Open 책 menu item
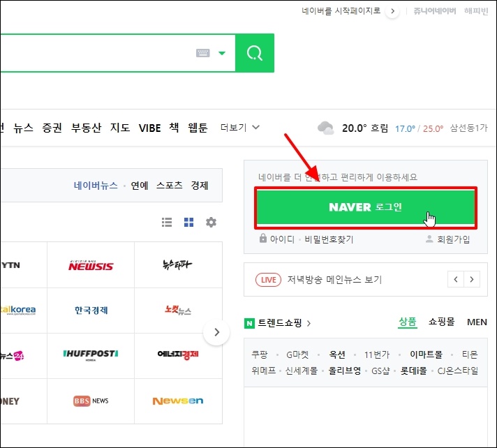This screenshot has width=497, height=448. coord(174,128)
